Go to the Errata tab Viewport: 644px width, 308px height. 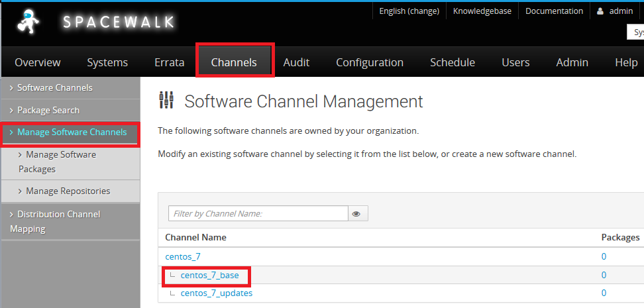pyautogui.click(x=169, y=62)
